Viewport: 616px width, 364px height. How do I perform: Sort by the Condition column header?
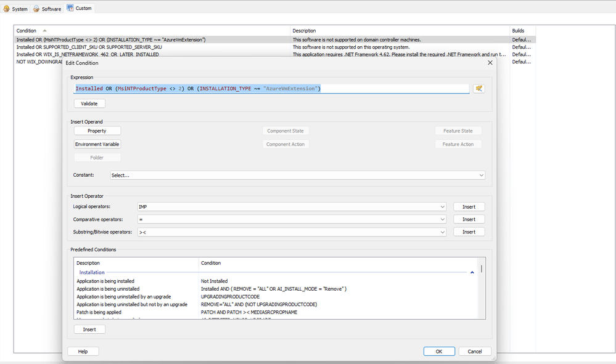pyautogui.click(x=152, y=31)
